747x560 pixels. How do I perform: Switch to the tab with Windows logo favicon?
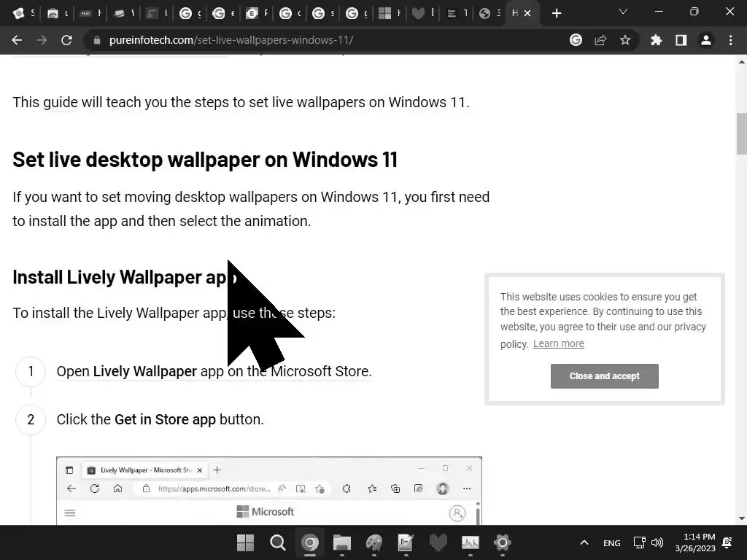click(x=390, y=13)
